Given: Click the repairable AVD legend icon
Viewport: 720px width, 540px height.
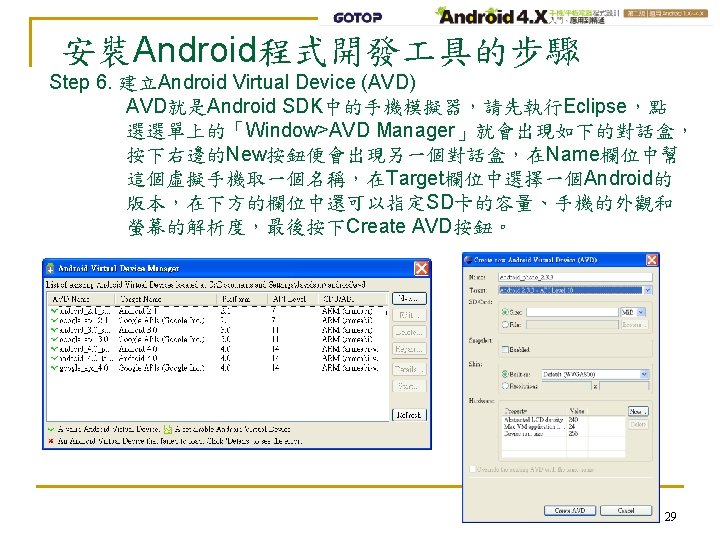Looking at the screenshot, I should coord(168,429).
